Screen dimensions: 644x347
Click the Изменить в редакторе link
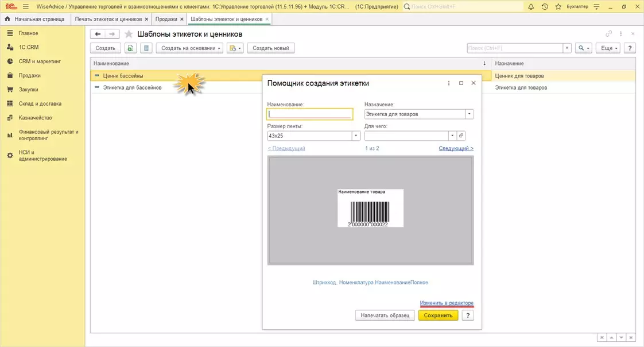tap(446, 303)
